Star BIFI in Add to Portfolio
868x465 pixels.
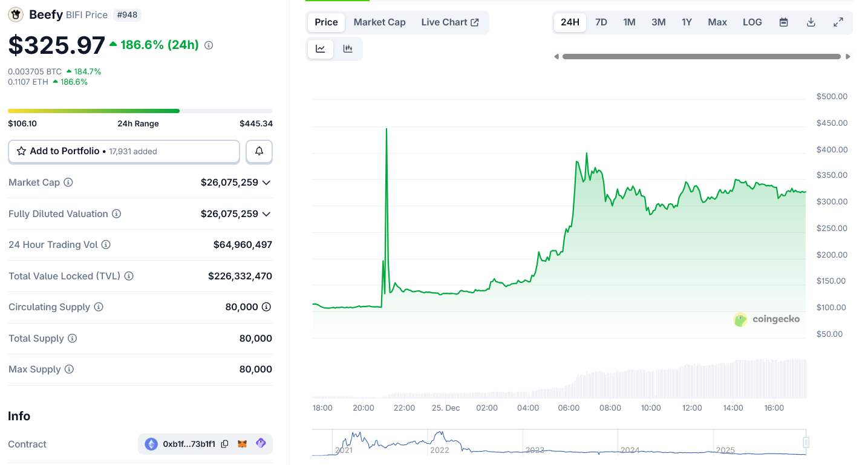[23, 151]
